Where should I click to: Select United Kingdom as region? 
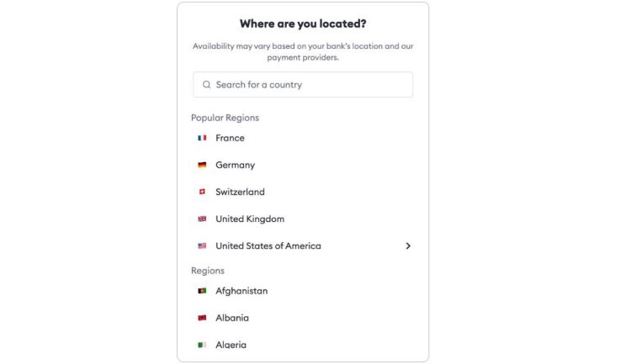pos(250,219)
